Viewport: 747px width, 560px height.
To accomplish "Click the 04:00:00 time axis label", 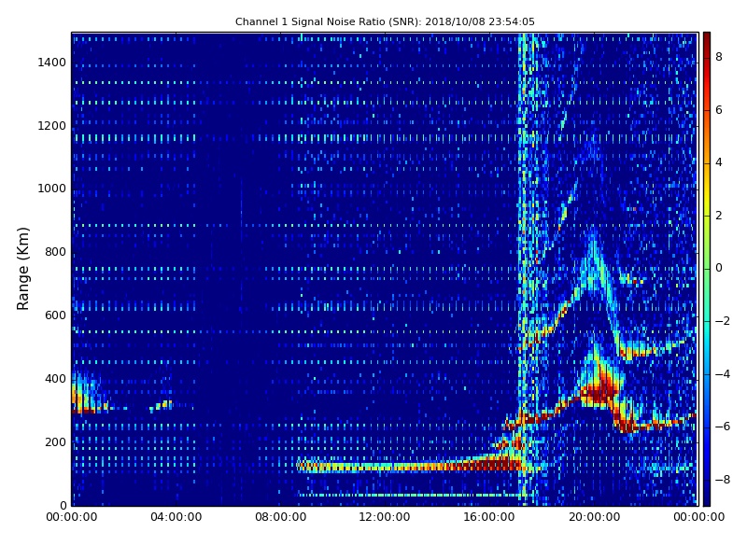I will 176,517.
